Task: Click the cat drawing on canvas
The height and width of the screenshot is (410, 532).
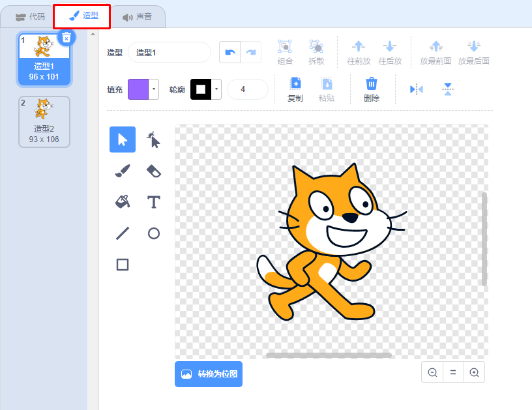Action: [x=331, y=241]
